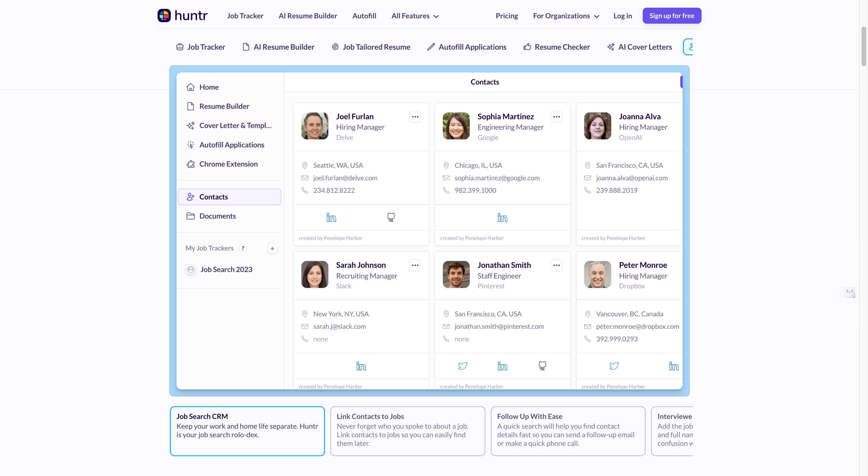This screenshot has height=476, width=868.
Task: Open Twitter icon on Peter Monroe card
Action: (x=614, y=366)
